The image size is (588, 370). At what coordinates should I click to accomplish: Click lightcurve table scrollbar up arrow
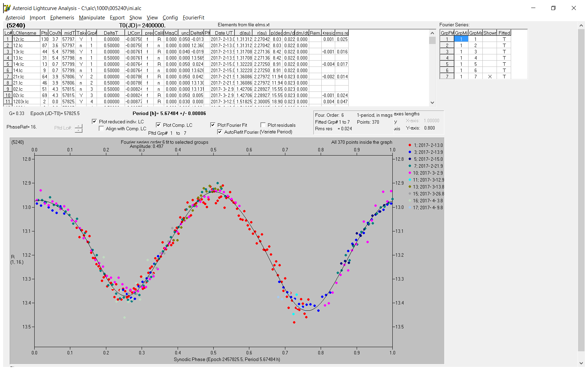pyautogui.click(x=432, y=33)
